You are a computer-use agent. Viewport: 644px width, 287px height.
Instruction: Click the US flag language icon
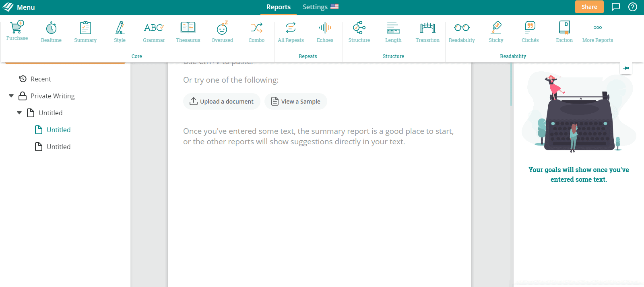click(334, 6)
